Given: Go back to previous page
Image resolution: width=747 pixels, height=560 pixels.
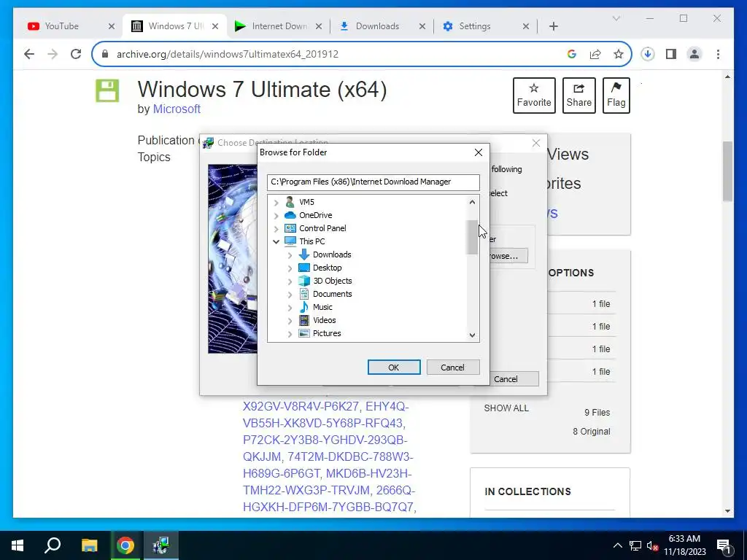Looking at the screenshot, I should click(x=29, y=54).
